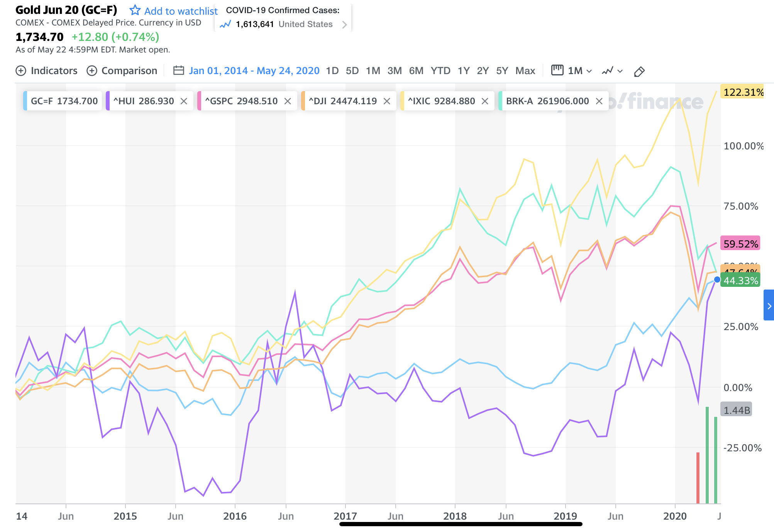Open the chart type line dropdown
This screenshot has height=532, width=774.
[612, 71]
